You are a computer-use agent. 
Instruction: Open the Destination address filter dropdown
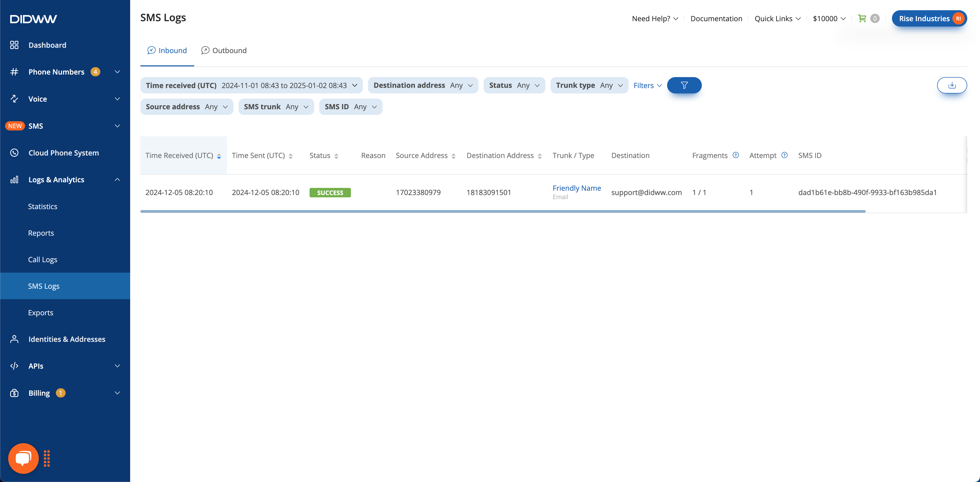423,85
